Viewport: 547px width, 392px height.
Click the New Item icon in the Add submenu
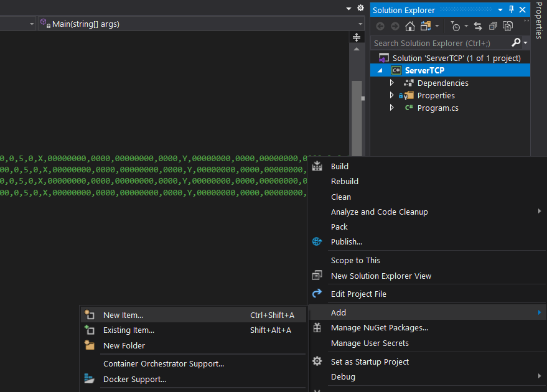pos(90,315)
